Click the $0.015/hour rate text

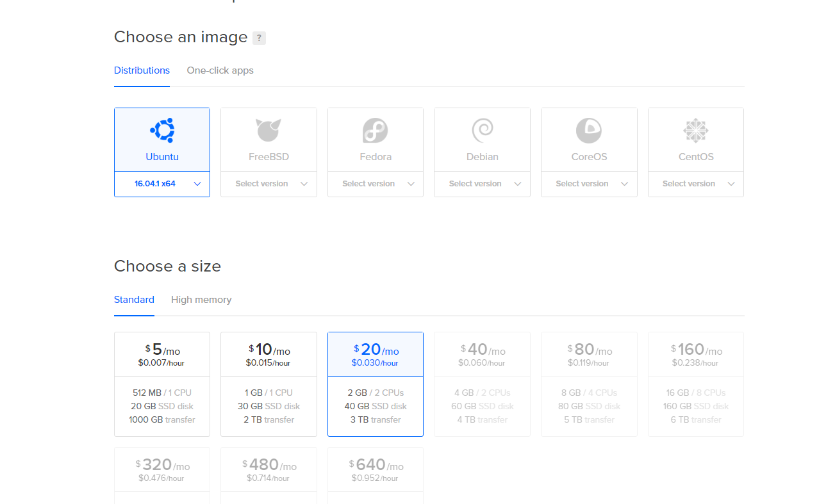pos(268,363)
